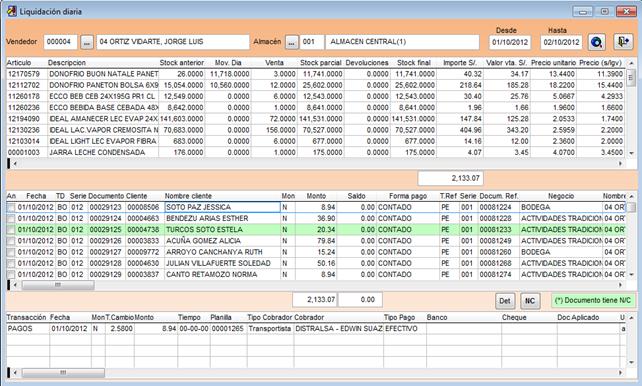Click payments grid horizontal scrollbar thumb
Image resolution: width=642 pixels, height=386 pixels.
(63, 373)
